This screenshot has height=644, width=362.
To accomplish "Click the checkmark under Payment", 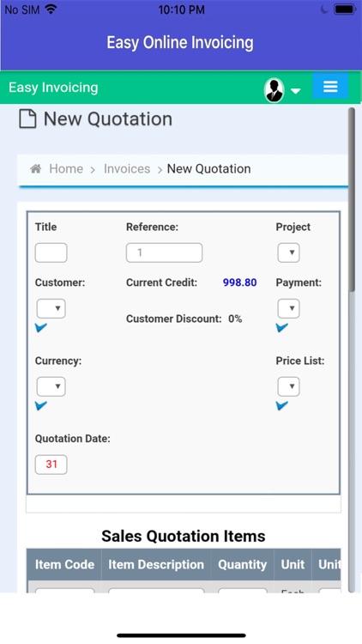I will (x=282, y=328).
